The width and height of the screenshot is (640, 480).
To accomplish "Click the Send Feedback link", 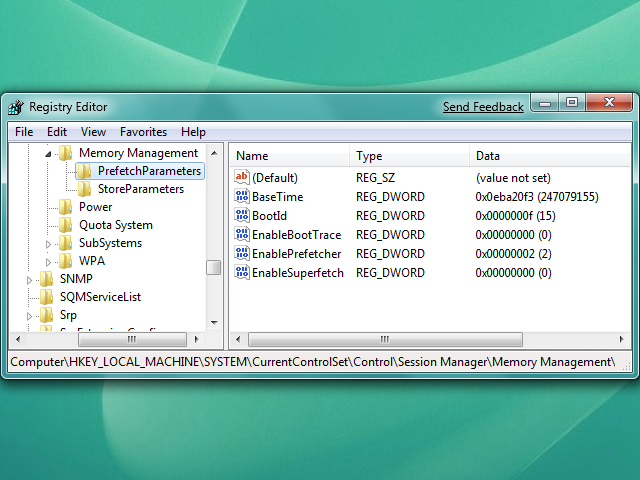I will [483, 107].
